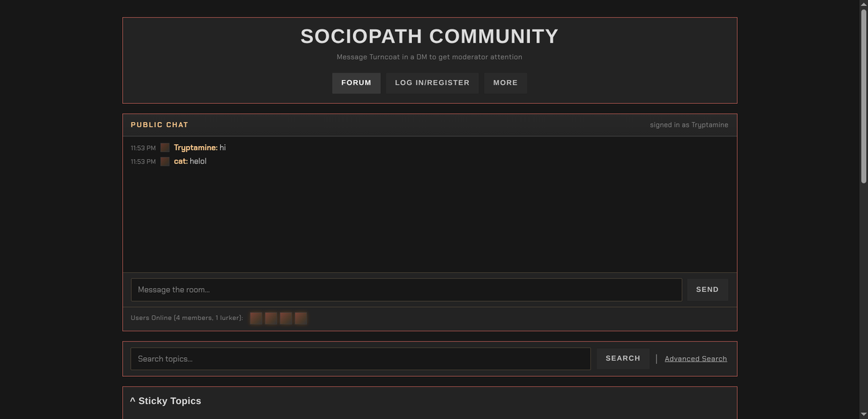
Task: Send the chat message
Action: (707, 289)
